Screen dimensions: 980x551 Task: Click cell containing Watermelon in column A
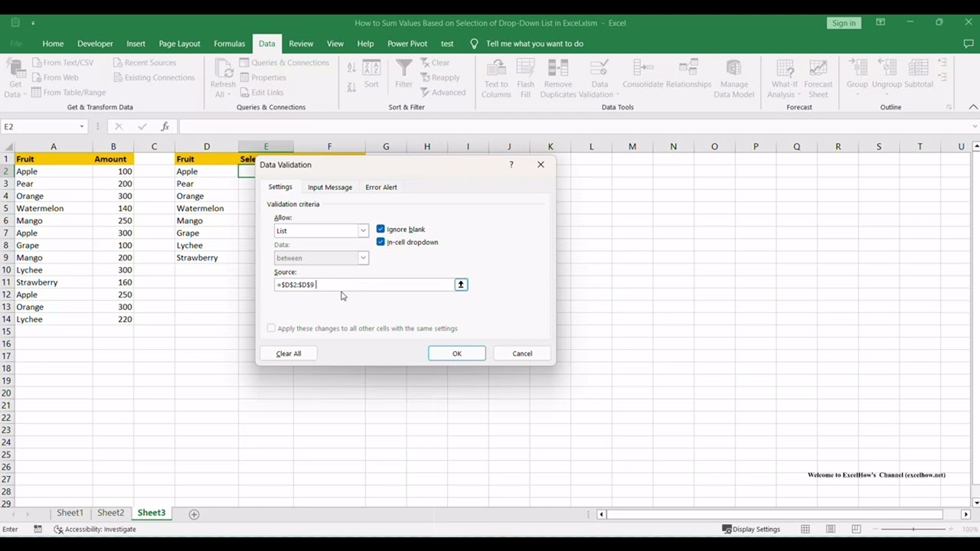coord(53,208)
